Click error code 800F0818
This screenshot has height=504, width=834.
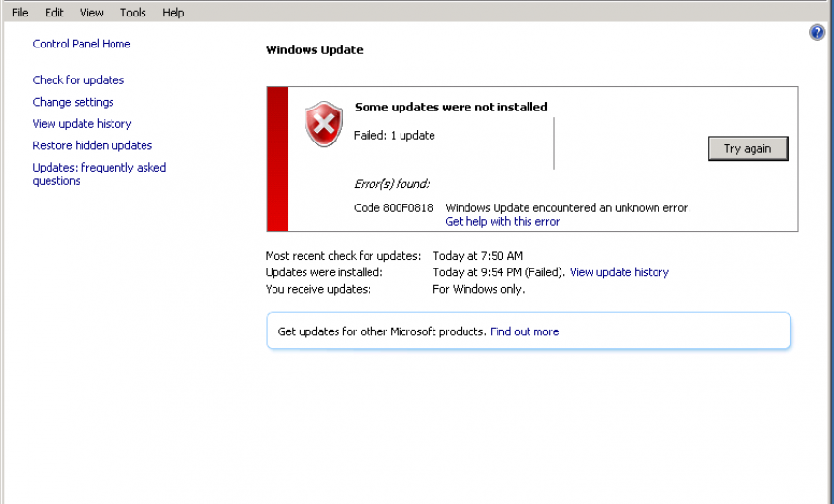pos(393,207)
